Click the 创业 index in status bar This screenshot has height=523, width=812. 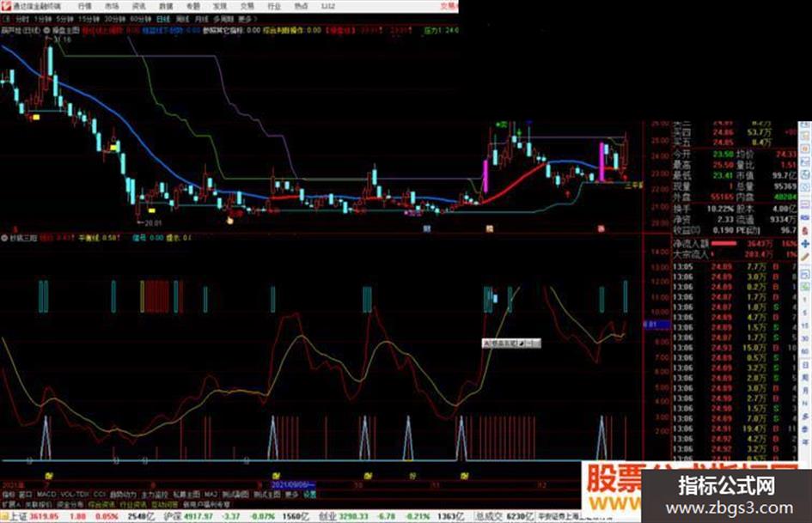327,516
